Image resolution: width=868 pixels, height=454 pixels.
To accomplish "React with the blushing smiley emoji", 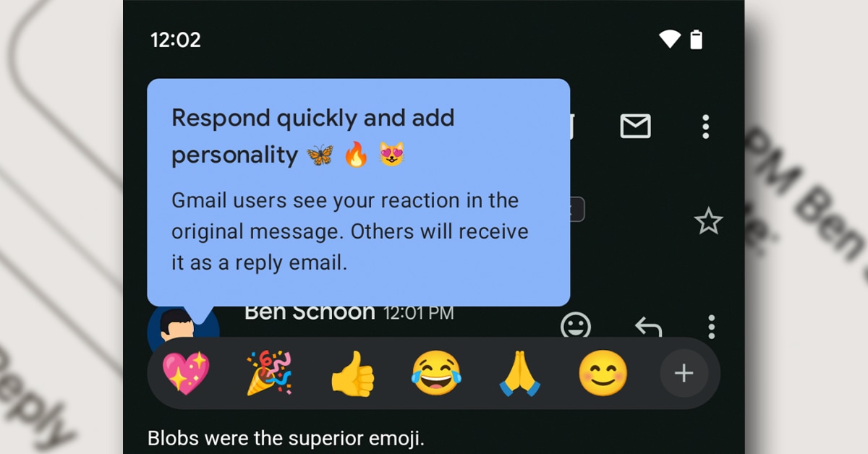I will coord(603,374).
